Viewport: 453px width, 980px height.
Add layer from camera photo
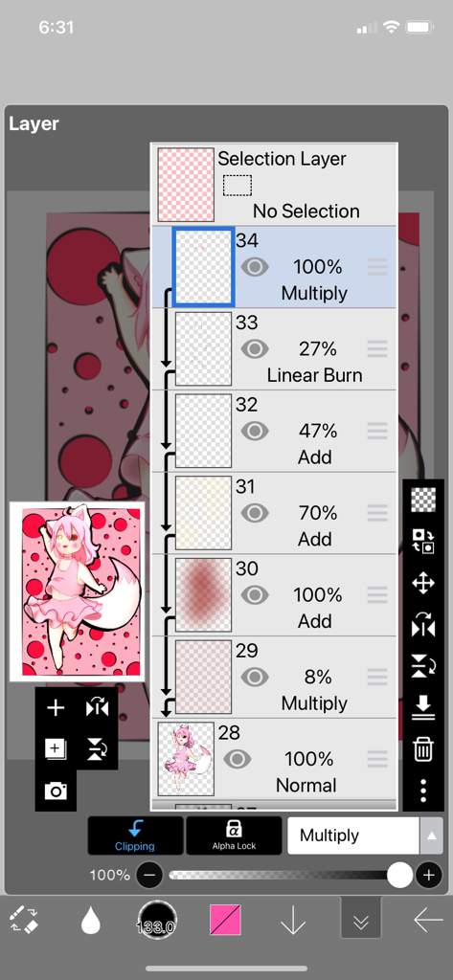tap(56, 791)
